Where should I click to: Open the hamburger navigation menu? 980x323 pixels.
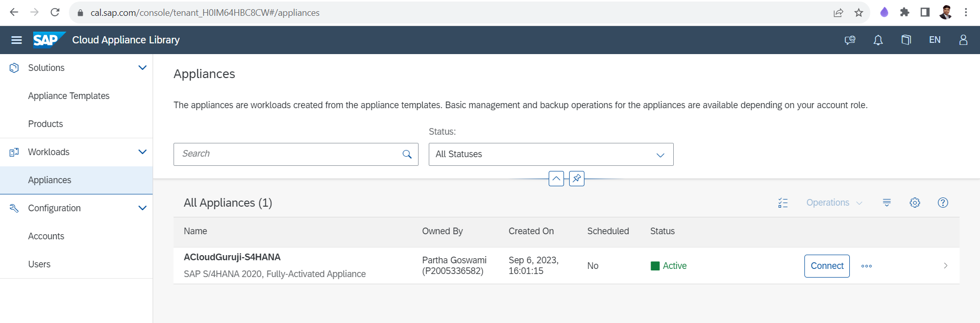pos(16,40)
